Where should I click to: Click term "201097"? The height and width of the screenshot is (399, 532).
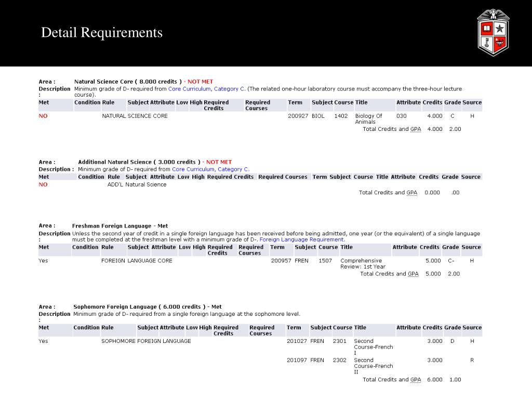[297, 361]
